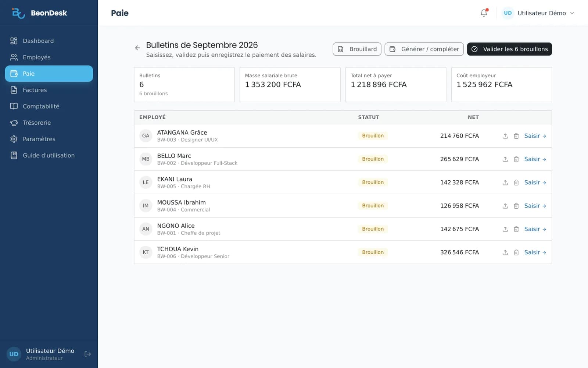This screenshot has width=588, height=368.
Task: Click Saisir for ATANGANA Grâce
Action: point(535,136)
